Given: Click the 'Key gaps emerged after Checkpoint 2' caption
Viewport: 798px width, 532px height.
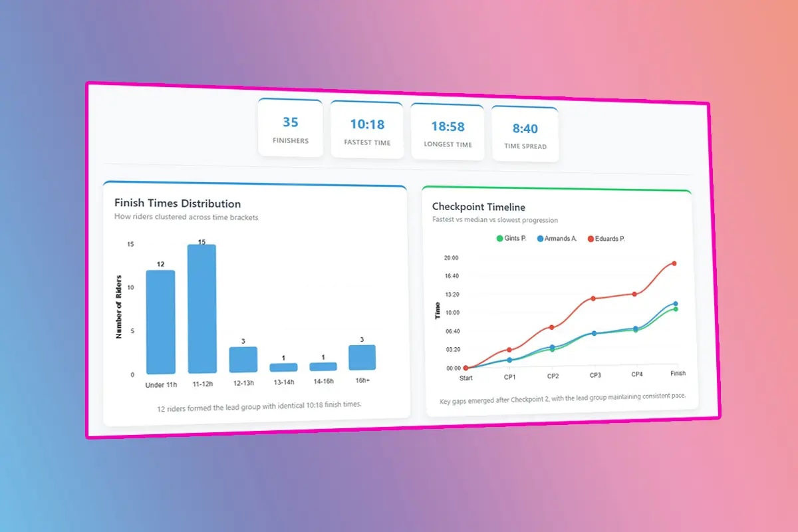Looking at the screenshot, I should 563,399.
